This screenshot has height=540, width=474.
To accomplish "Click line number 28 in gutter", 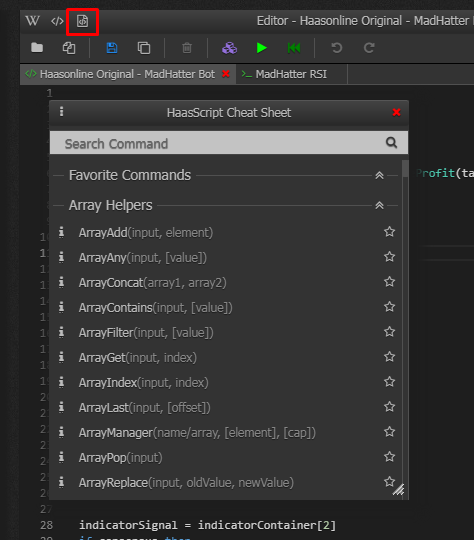I will pyautogui.click(x=47, y=525).
